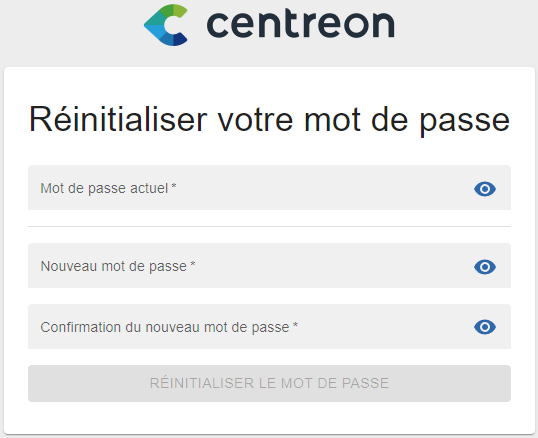This screenshot has height=438, width=538.
Task: Click the Réinitialiser votre mot de passe heading
Action: point(269,120)
